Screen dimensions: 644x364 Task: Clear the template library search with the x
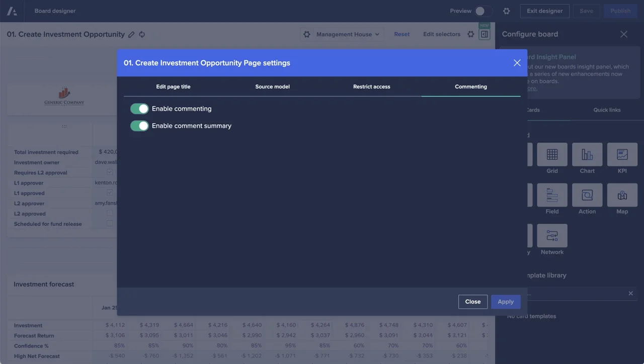(630, 294)
